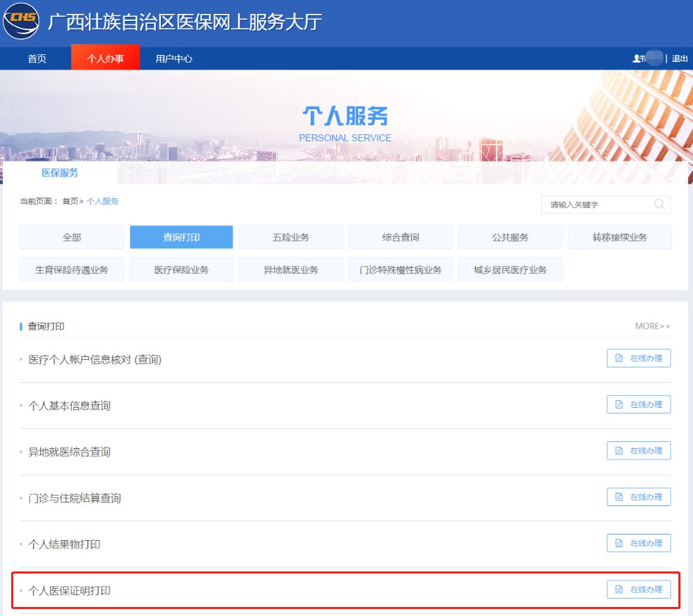The height and width of the screenshot is (616, 693).
Task: Open 首页 in the navigation bar
Action: [37, 59]
